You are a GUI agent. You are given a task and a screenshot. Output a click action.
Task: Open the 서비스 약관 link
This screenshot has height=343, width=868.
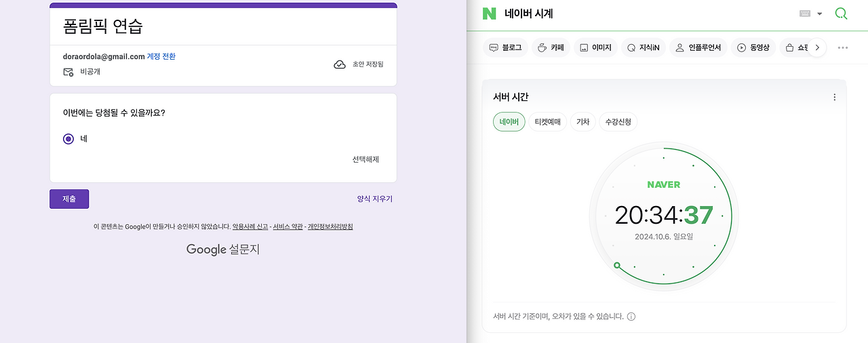(x=288, y=226)
